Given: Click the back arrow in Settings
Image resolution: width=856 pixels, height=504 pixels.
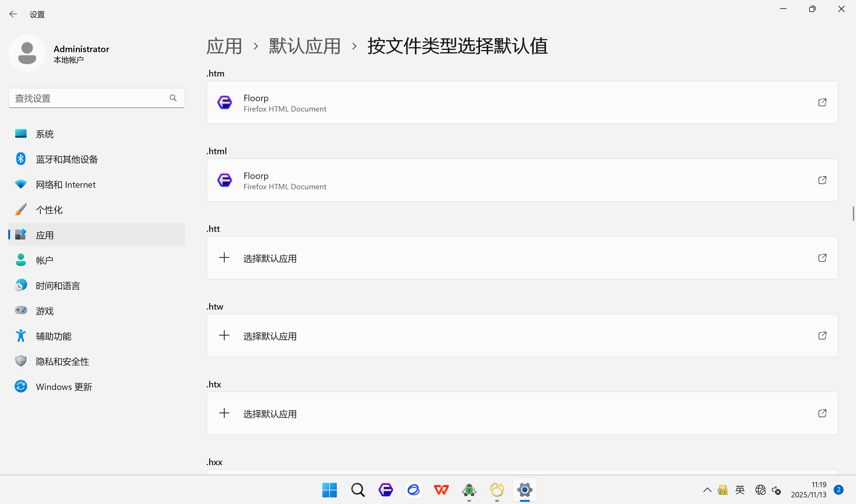Looking at the screenshot, I should (x=13, y=14).
